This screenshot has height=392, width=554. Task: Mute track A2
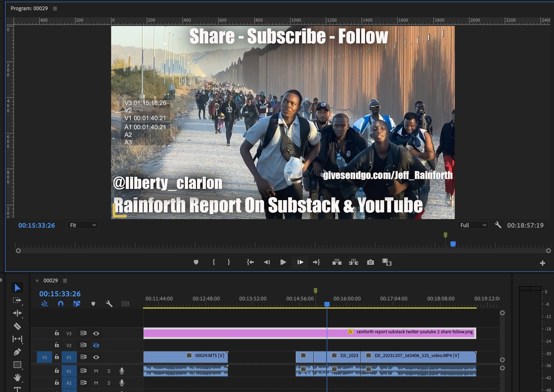coord(96,382)
